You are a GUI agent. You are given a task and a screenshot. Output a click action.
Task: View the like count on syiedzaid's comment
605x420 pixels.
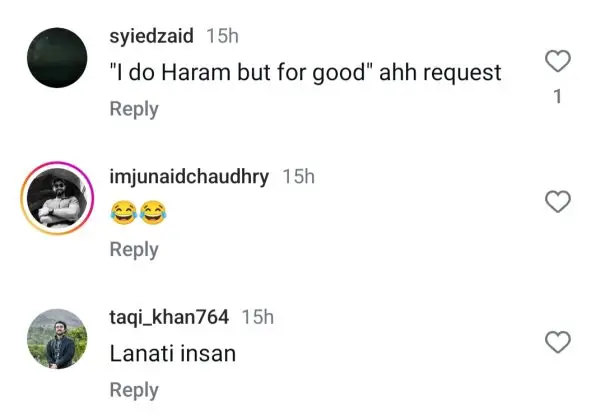click(558, 97)
